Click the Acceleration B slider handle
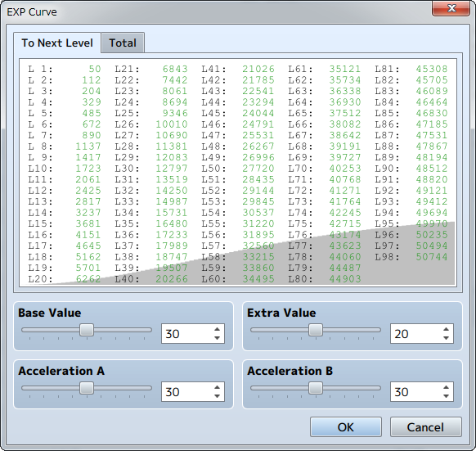 (316, 388)
